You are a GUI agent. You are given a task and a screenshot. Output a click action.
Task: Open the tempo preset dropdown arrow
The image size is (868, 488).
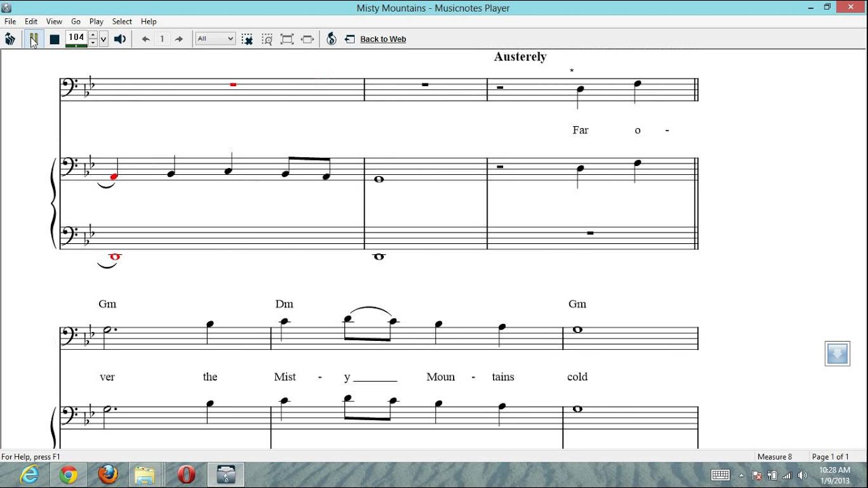pos(103,39)
